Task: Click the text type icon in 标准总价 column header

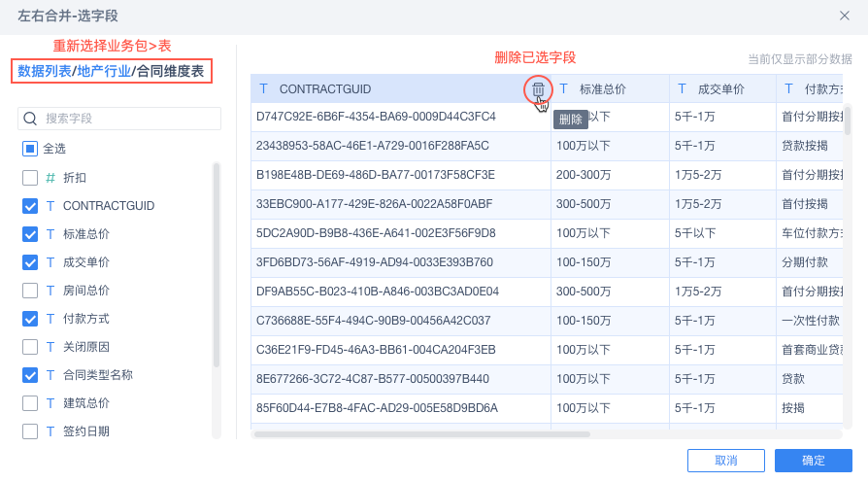Action: (564, 89)
